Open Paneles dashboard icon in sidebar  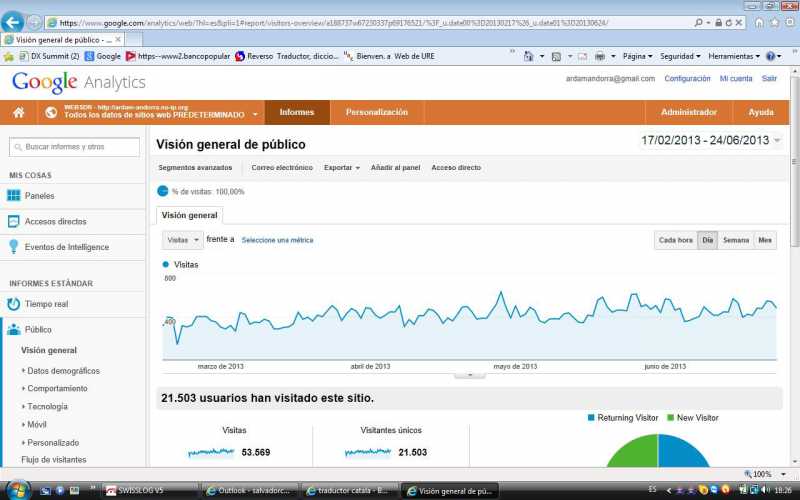coord(14,196)
